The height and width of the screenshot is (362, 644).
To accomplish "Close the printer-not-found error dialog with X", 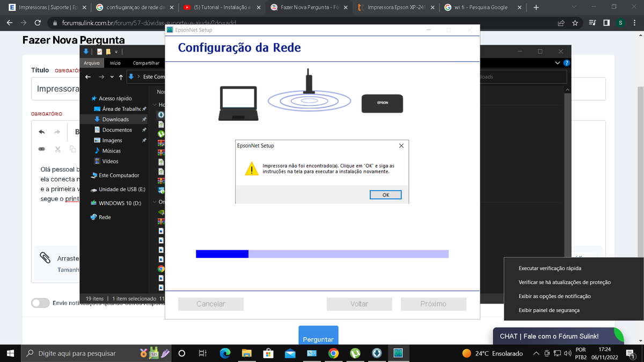I will click(x=401, y=146).
